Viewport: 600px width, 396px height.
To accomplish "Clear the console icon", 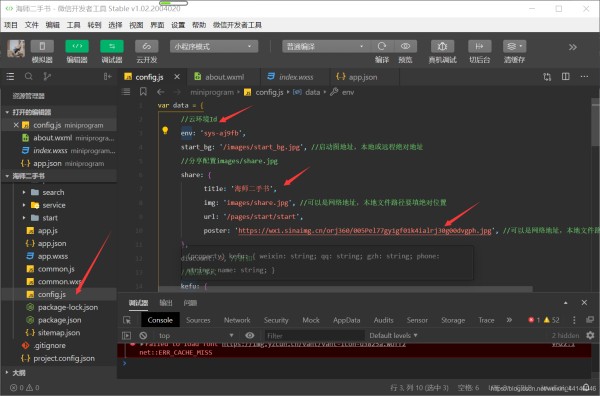I will 143,336.
